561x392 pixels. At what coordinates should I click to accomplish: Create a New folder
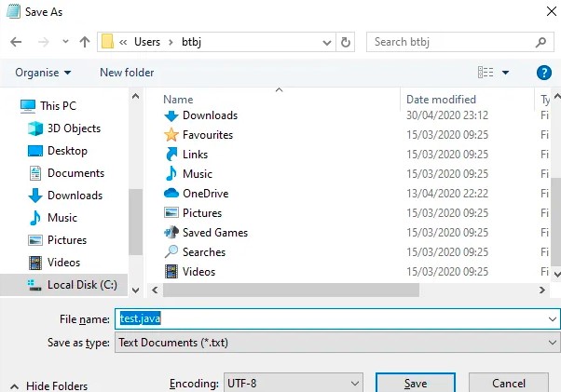pos(127,73)
